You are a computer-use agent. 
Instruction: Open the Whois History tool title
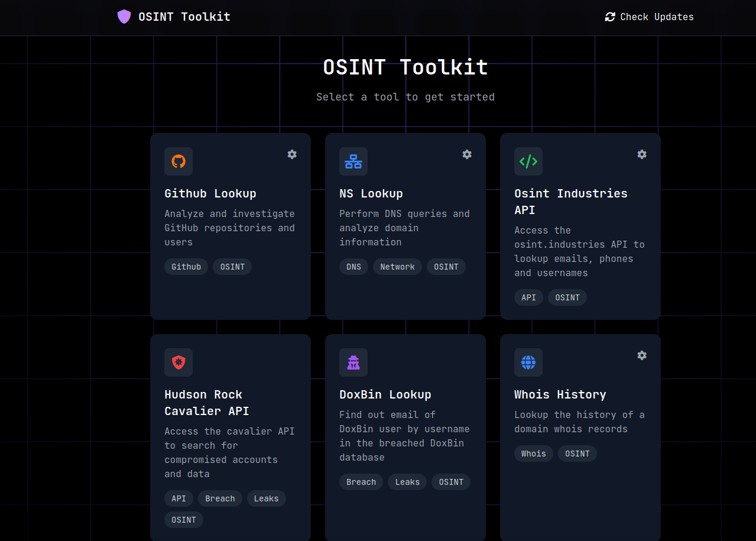(560, 394)
